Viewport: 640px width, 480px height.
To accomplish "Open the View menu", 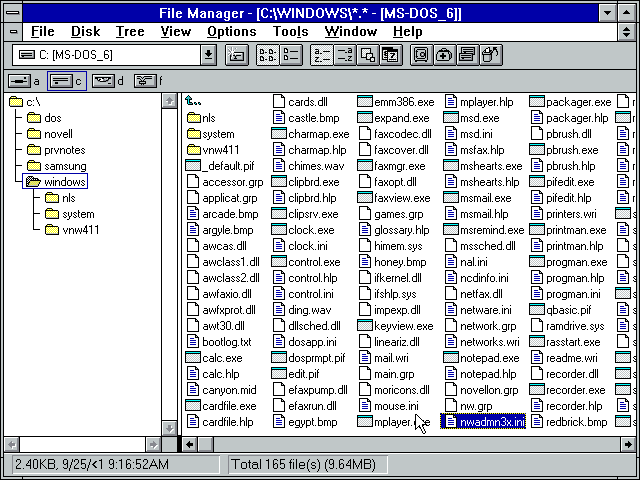I will 176,32.
